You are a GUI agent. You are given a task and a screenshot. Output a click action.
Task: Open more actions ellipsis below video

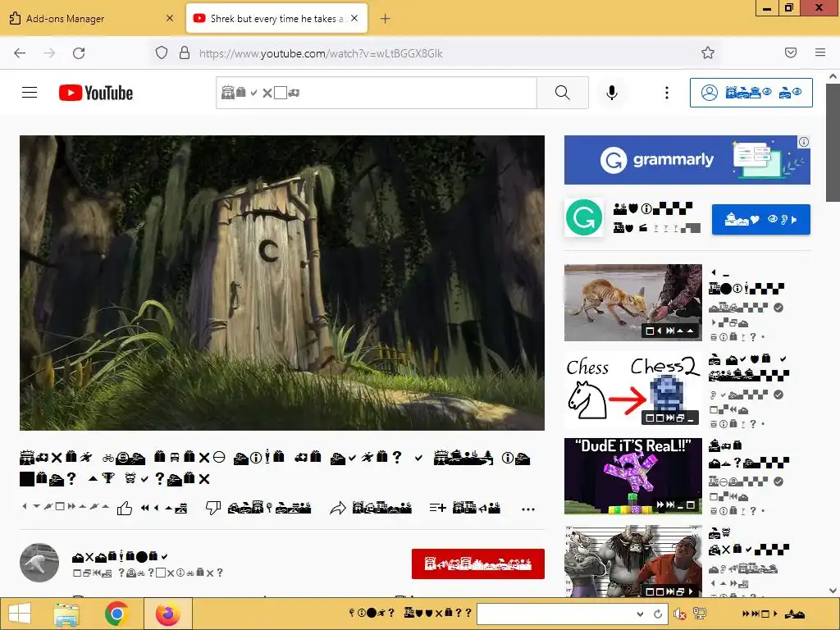(x=528, y=509)
